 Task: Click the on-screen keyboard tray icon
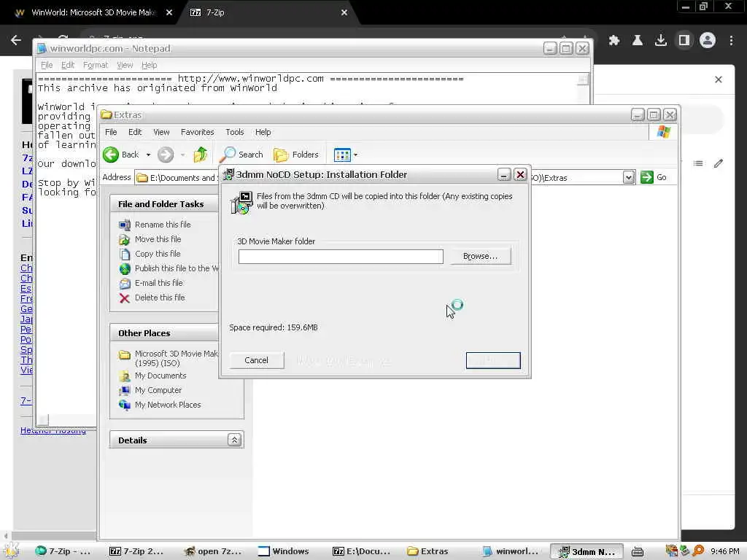[638, 551]
